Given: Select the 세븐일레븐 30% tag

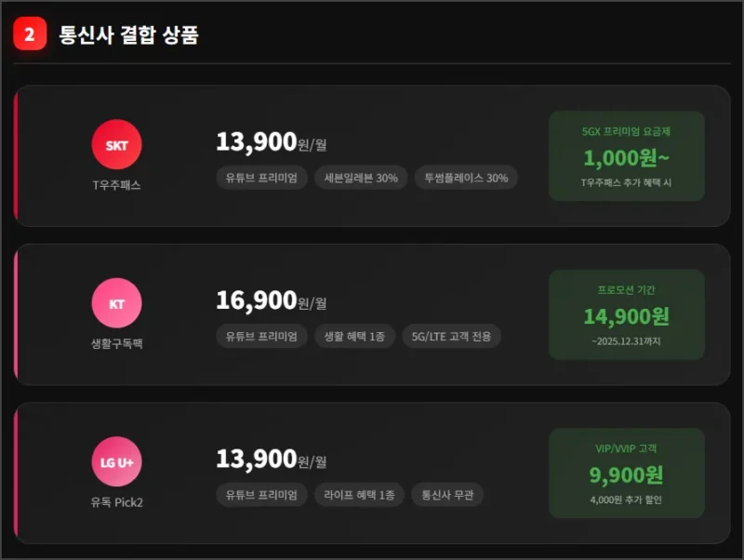Looking at the screenshot, I should [360, 178].
